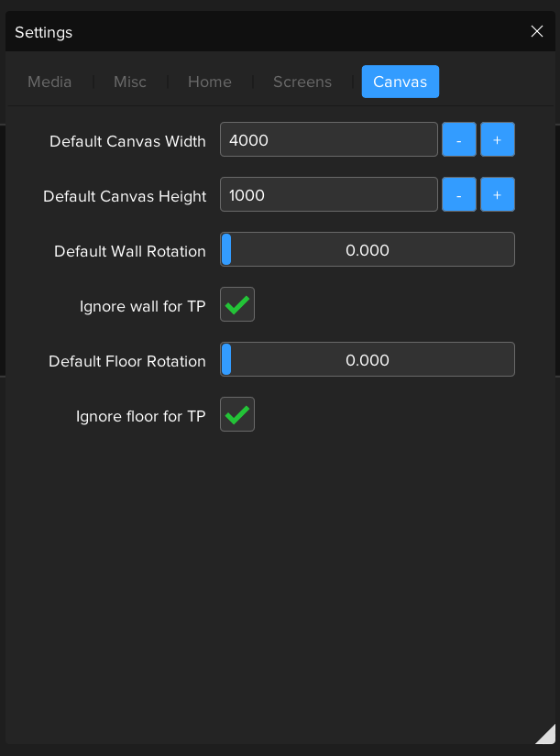Increase Default Canvas Height with plus button
560x756 pixels.
click(498, 194)
